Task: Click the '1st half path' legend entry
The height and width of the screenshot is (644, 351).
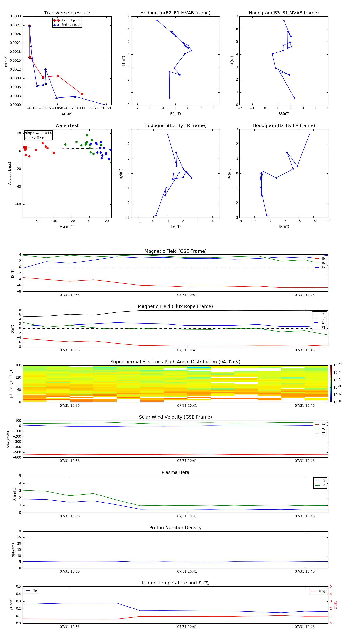Action: [67, 20]
